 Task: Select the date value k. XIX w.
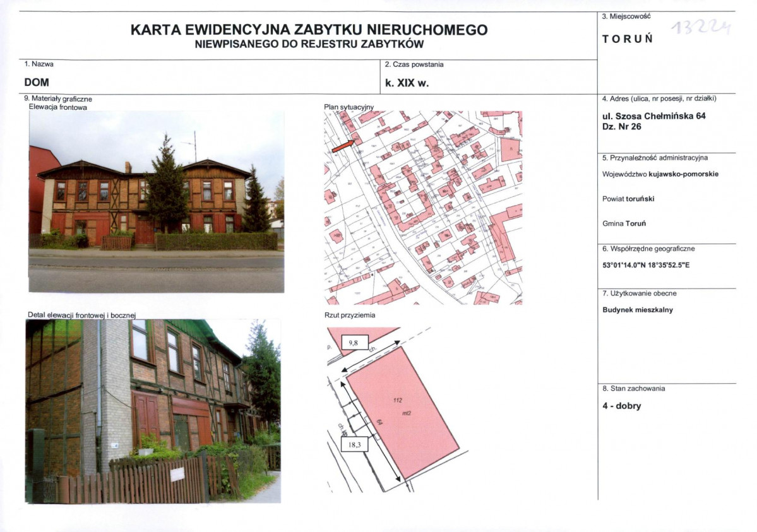[407, 83]
